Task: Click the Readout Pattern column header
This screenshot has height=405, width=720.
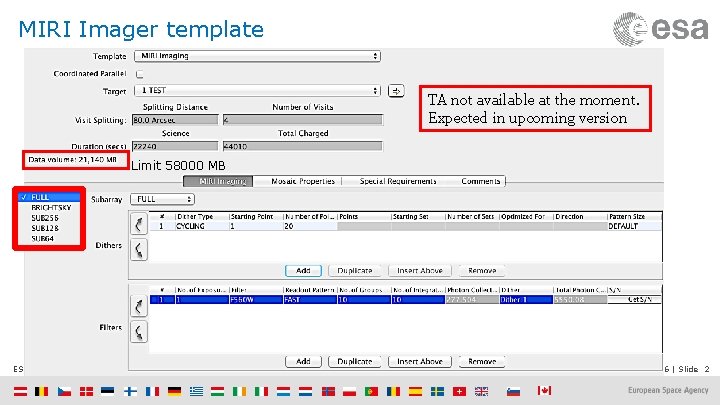Action: point(310,290)
